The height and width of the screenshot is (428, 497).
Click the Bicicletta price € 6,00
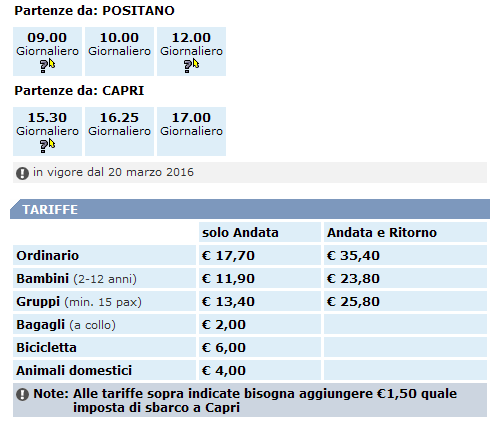(x=224, y=347)
